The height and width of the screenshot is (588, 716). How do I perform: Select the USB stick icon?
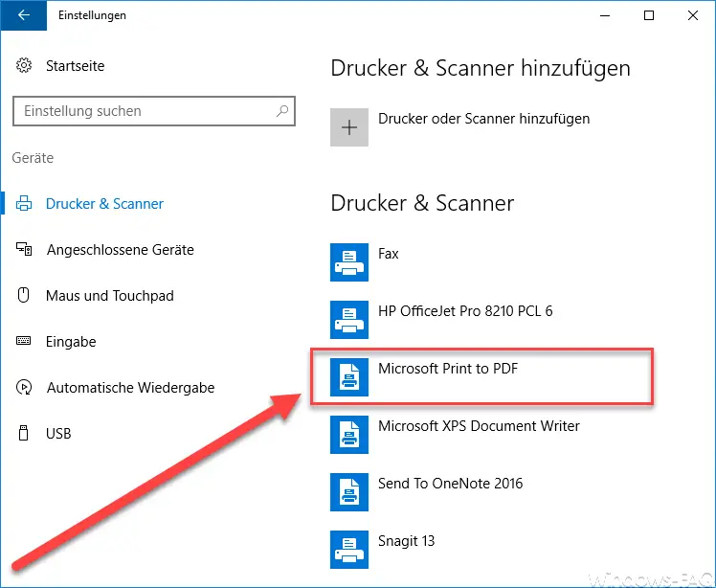pyautogui.click(x=23, y=433)
